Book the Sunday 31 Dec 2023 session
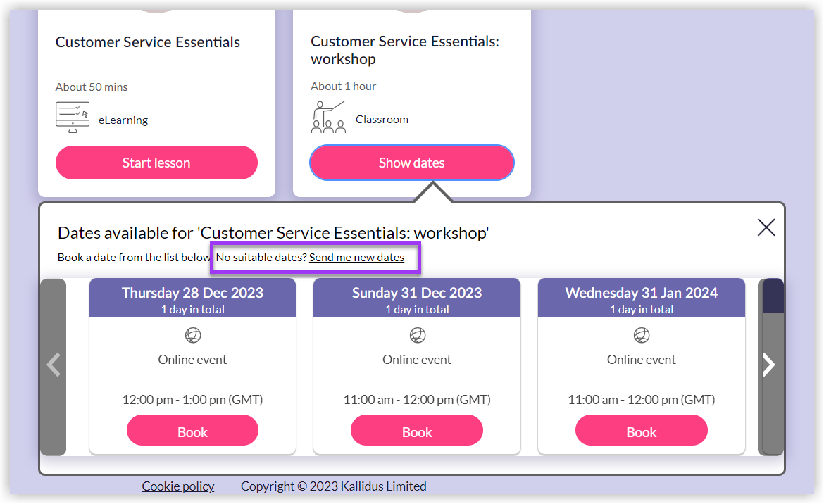The width and height of the screenshot is (824, 504). click(417, 431)
